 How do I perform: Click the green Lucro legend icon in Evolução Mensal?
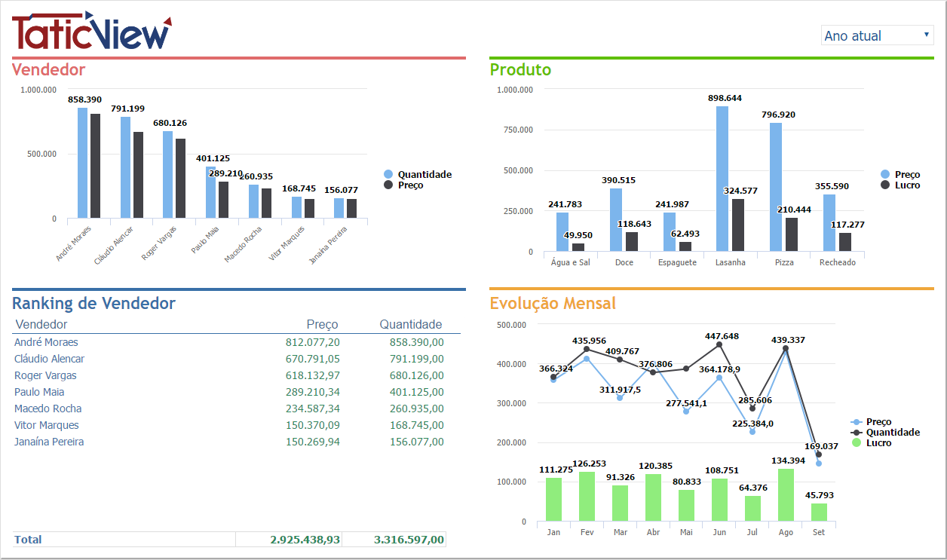tap(856, 443)
